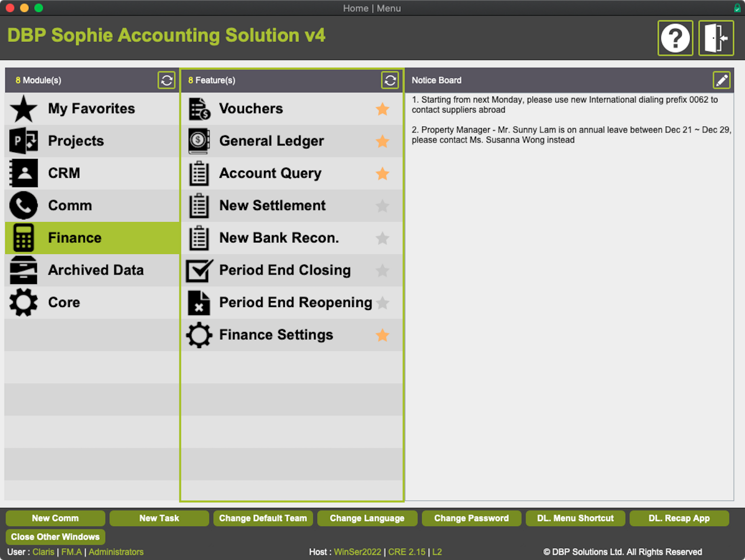Click the Finance Settings gear icon
This screenshot has height=560, width=745.
point(199,334)
